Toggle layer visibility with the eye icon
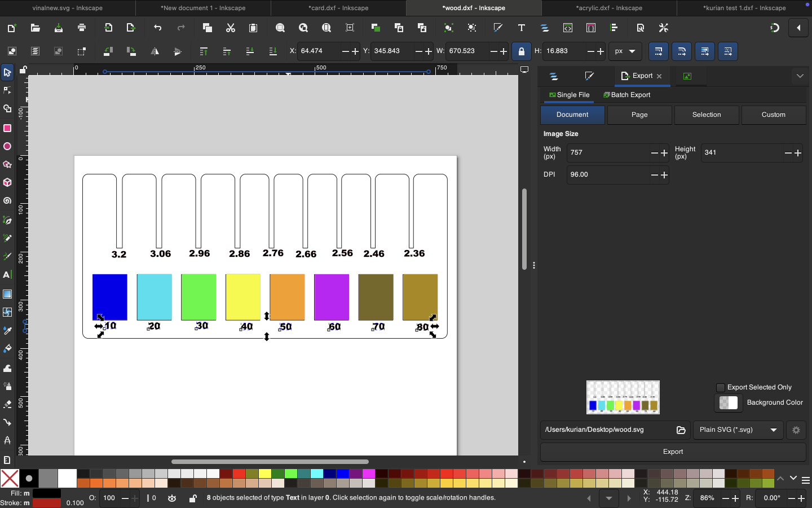The height and width of the screenshot is (508, 812). coord(172,498)
